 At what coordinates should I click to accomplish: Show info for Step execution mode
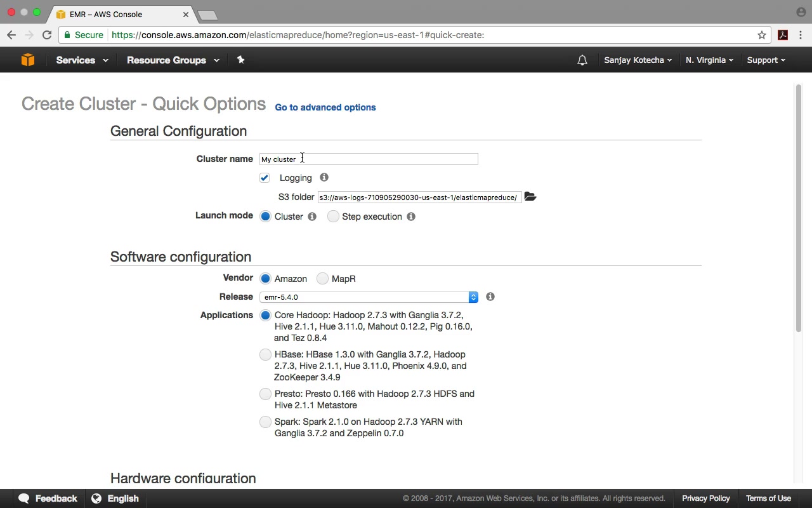(x=411, y=217)
